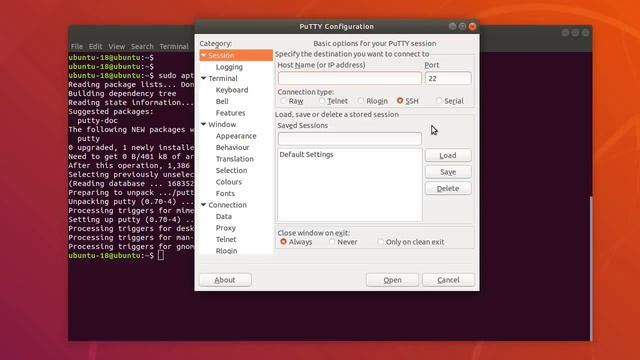
Task: Open the Appearance settings category
Action: [236, 136]
